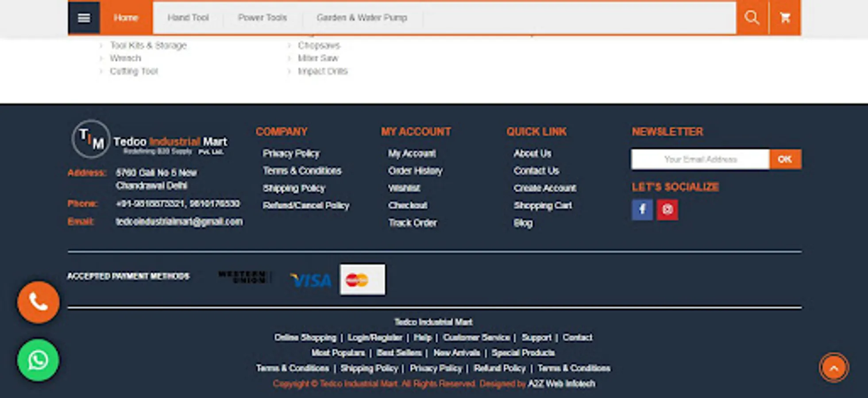Image resolution: width=868 pixels, height=398 pixels.
Task: Click the Mastercard payment logo
Action: pyautogui.click(x=363, y=279)
